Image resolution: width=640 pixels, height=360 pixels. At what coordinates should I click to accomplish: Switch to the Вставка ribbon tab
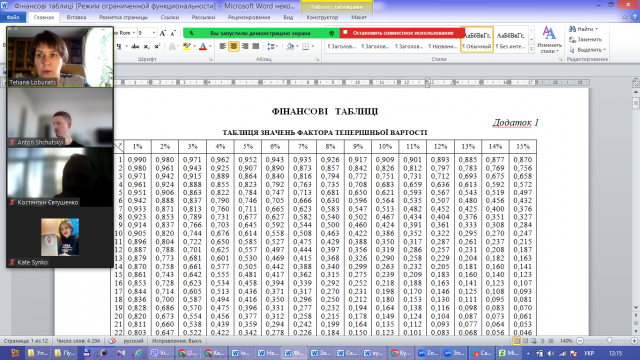(x=76, y=18)
